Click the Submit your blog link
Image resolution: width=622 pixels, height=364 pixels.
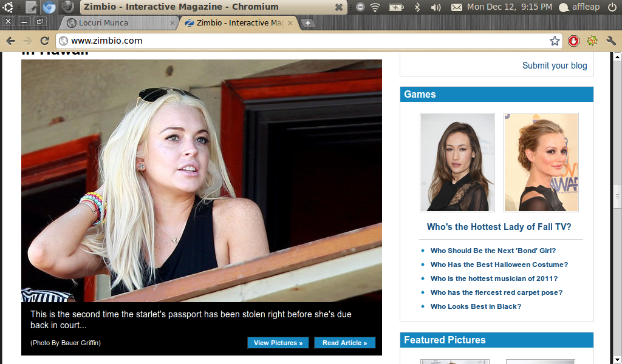(x=555, y=66)
